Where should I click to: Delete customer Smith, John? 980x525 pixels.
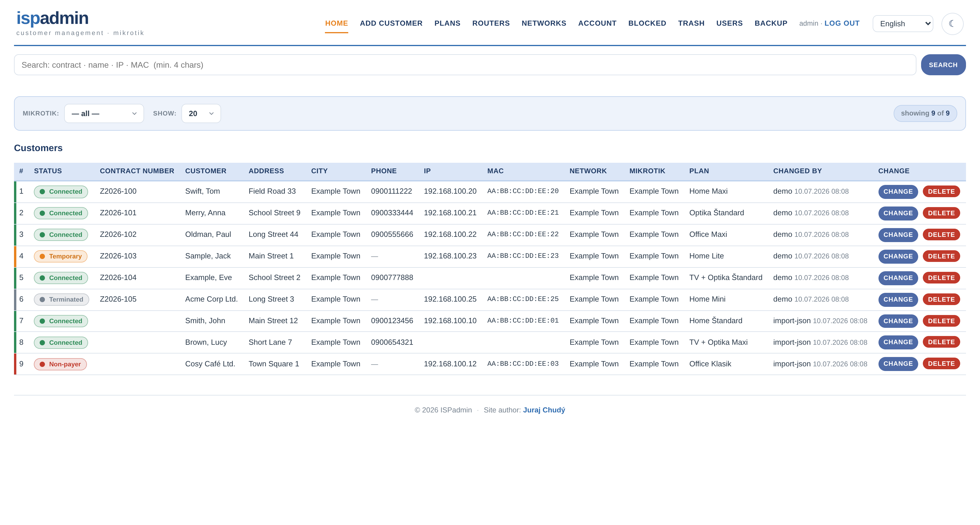(941, 321)
